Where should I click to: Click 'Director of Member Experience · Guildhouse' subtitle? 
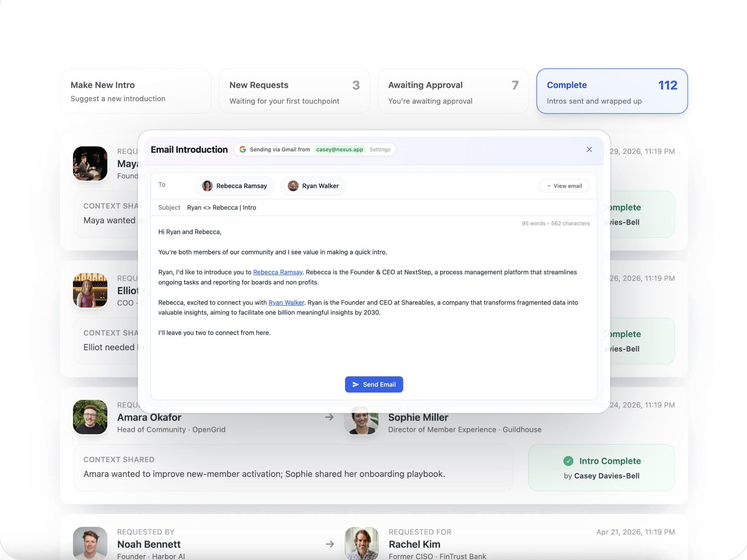click(x=465, y=429)
